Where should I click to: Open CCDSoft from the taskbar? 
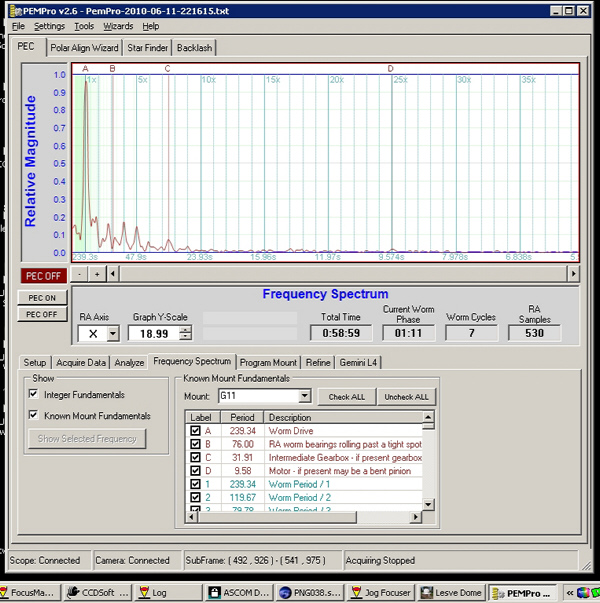pos(97,593)
